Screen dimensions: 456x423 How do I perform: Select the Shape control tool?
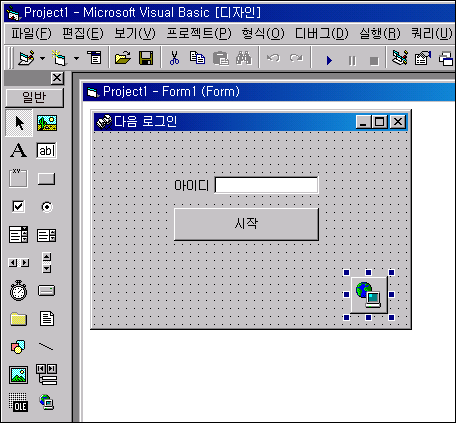pyautogui.click(x=19, y=347)
